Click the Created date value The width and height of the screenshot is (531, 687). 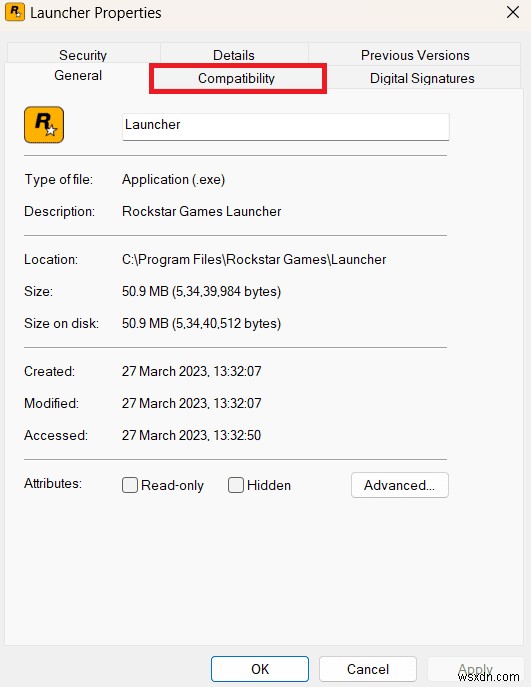coord(191,371)
